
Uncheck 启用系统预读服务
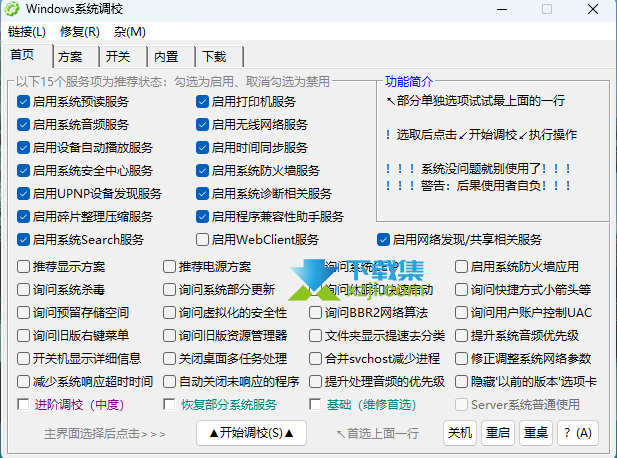23,102
